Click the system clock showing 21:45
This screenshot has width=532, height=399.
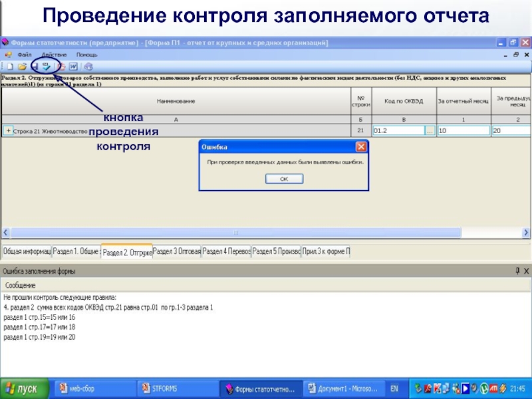(x=517, y=388)
